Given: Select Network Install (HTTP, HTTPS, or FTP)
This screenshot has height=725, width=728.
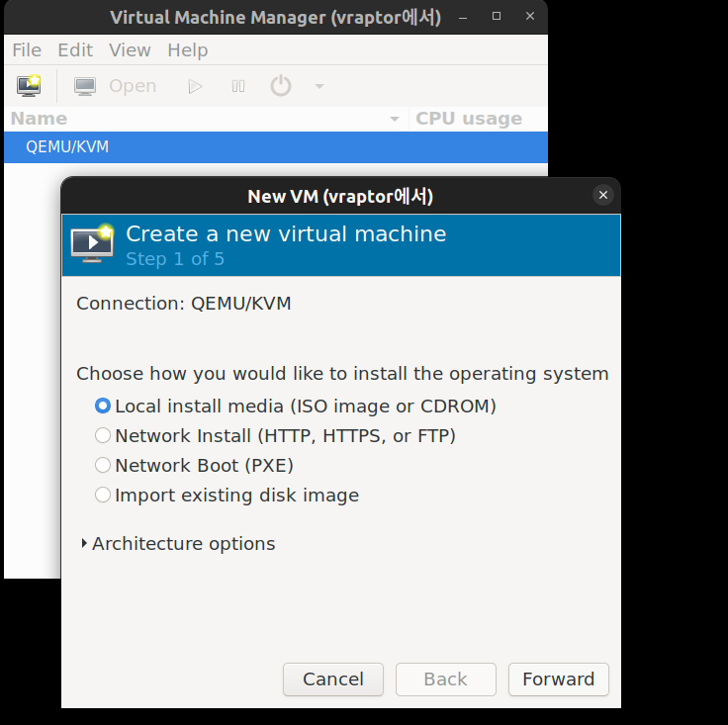Looking at the screenshot, I should pos(275,436).
